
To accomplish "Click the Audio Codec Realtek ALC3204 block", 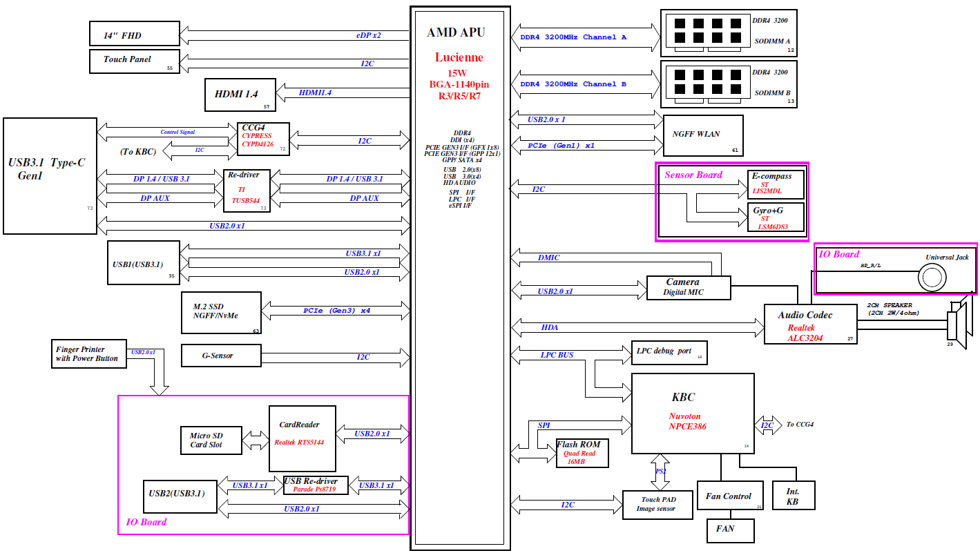I will click(x=810, y=324).
